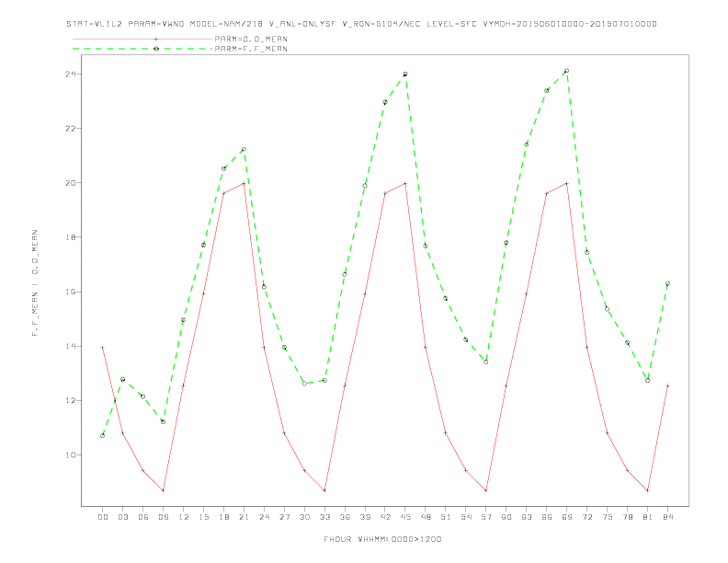
Task: Click red plus marker at forecast hour 45
Action: coord(405,183)
